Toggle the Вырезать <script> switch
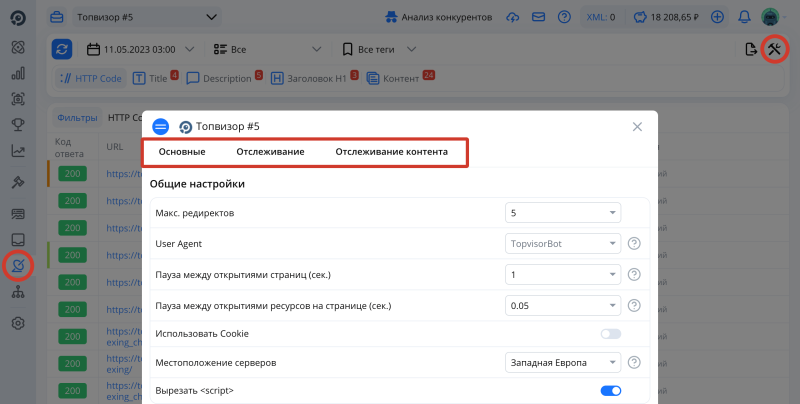 [611, 391]
